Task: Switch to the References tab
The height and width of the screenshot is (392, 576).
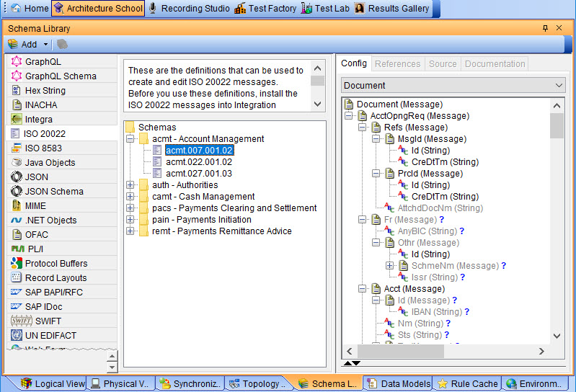Action: coord(397,64)
